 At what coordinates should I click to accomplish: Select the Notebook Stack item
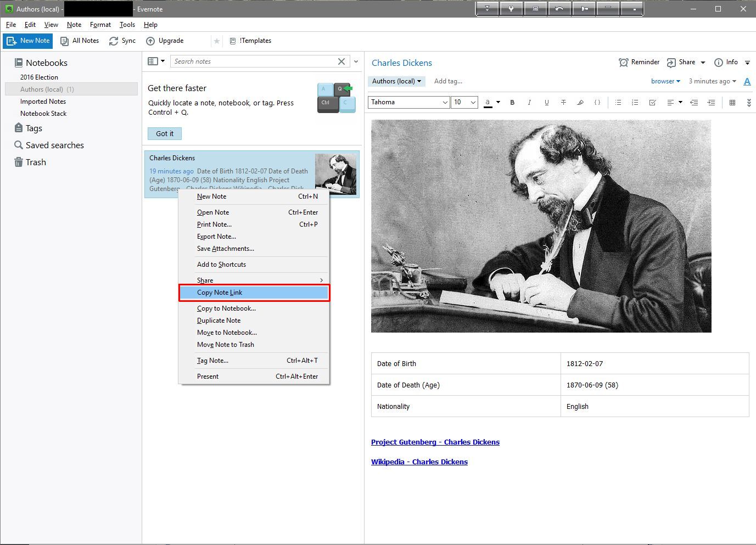pos(43,114)
